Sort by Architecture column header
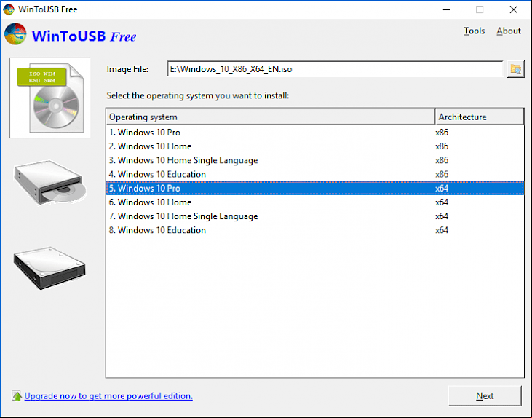 479,117
